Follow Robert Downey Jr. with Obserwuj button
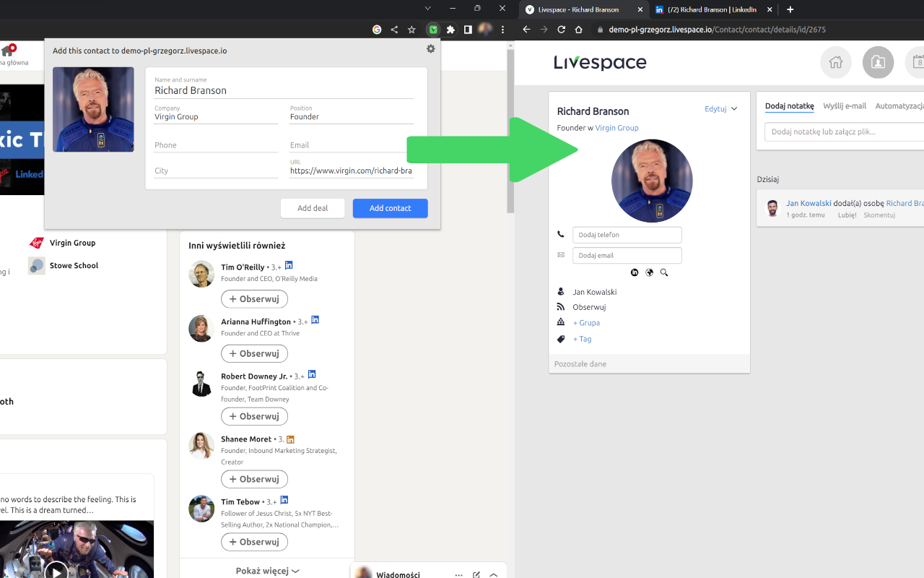 tap(254, 416)
